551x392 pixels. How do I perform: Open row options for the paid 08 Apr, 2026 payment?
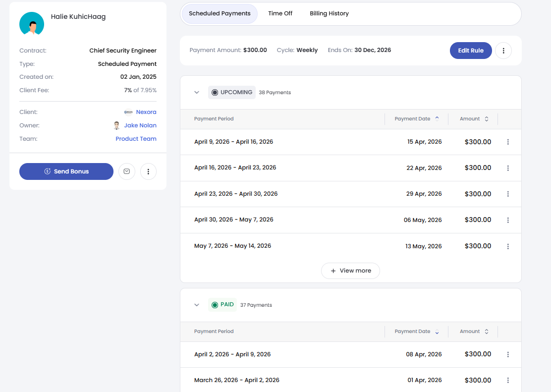(508, 354)
